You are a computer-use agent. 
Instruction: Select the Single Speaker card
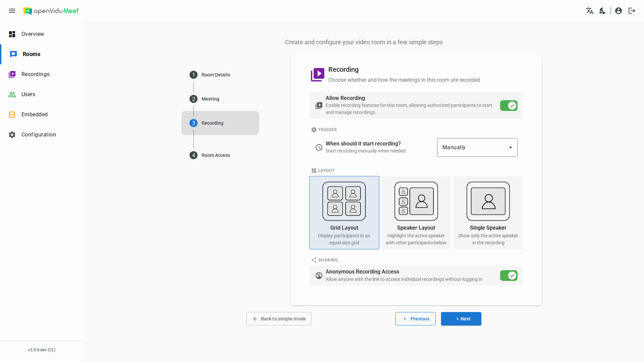pos(488,213)
